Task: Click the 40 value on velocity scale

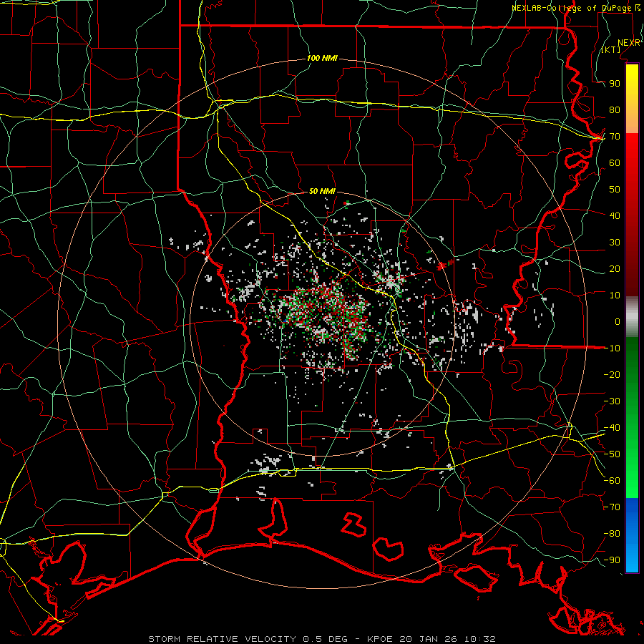Action: [x=615, y=215]
